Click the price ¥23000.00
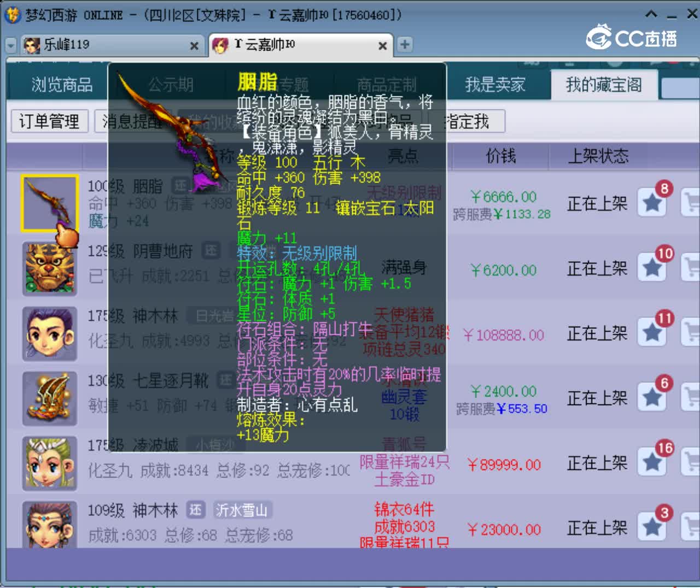The width and height of the screenshot is (700, 588). tap(503, 530)
